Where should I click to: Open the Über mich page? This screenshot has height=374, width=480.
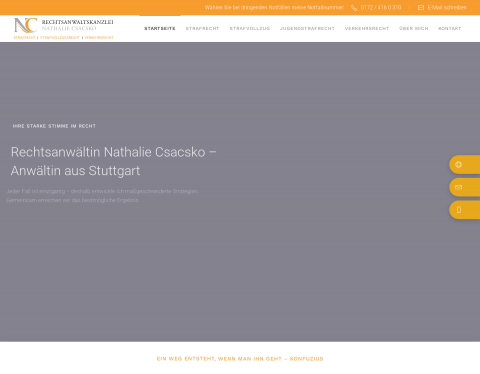[x=414, y=29]
